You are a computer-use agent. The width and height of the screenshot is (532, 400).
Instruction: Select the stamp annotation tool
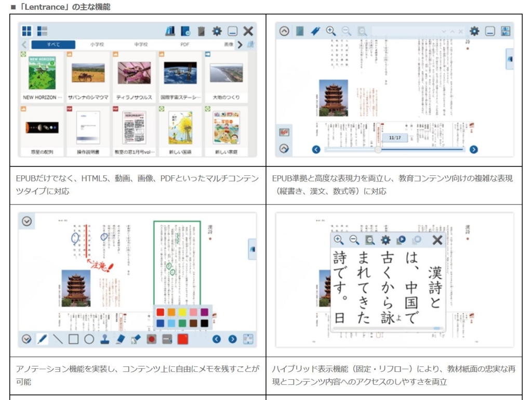pyautogui.click(x=104, y=339)
